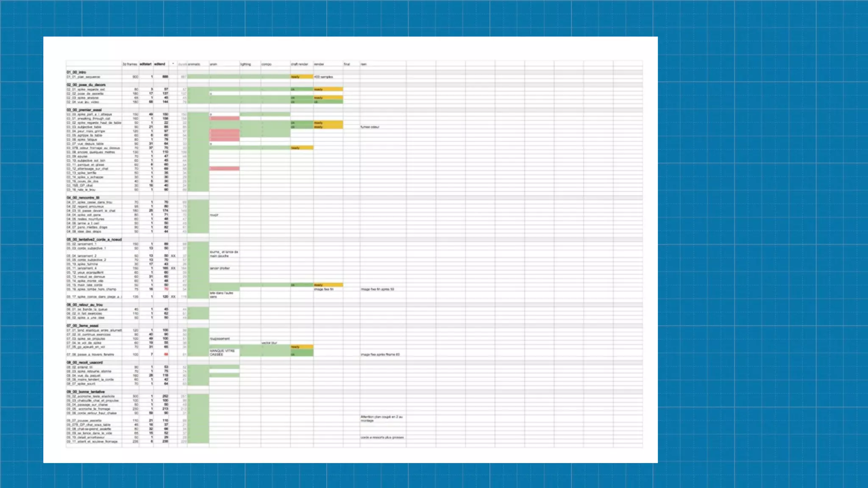
Task: Click the '02_00_pose_du_decors' section header
Action: 86,85
